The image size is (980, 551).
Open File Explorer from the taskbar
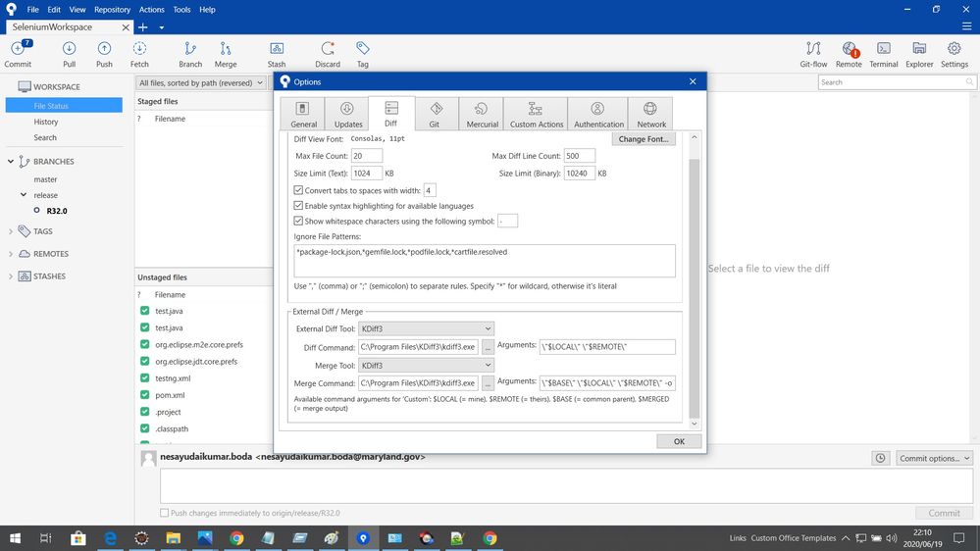173,538
